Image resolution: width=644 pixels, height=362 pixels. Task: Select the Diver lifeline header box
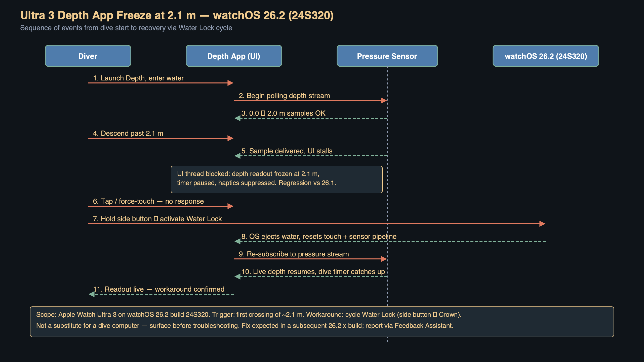pyautogui.click(x=88, y=56)
